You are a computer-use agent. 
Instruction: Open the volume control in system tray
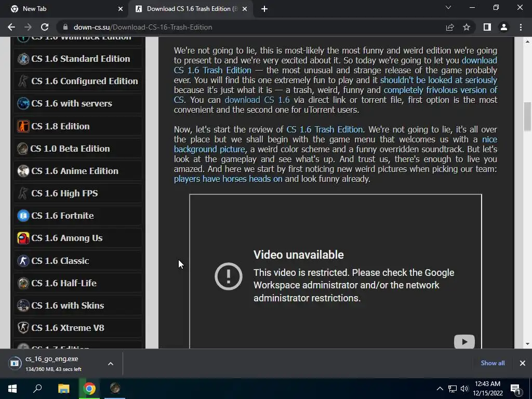coord(464,389)
